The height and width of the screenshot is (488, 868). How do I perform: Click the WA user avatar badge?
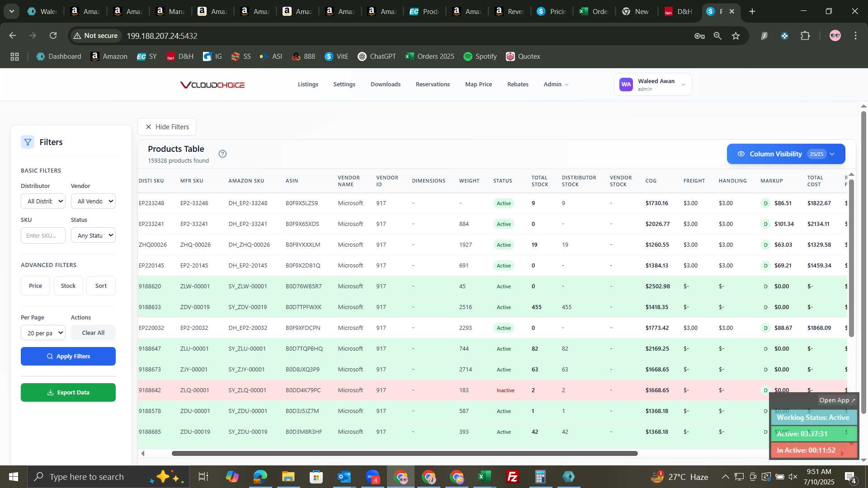tap(626, 84)
